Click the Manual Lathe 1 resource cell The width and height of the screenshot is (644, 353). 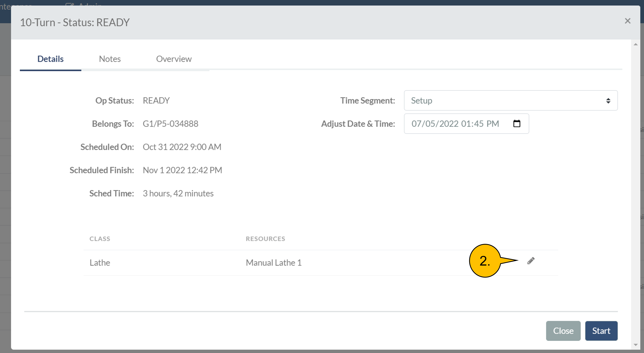pos(274,263)
